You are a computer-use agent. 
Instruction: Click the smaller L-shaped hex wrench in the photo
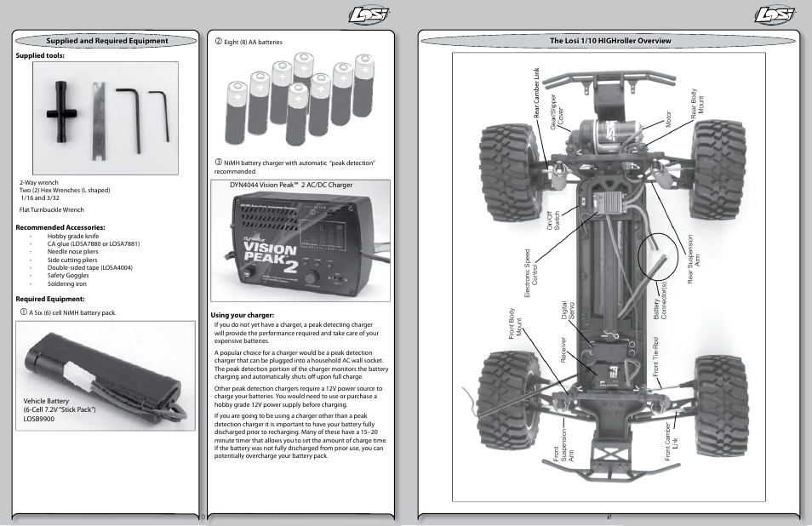(160, 116)
